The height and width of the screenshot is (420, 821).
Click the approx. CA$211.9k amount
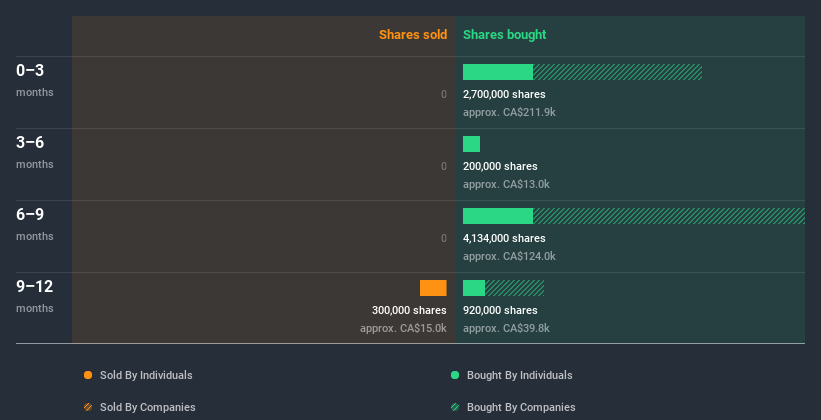[x=509, y=113]
